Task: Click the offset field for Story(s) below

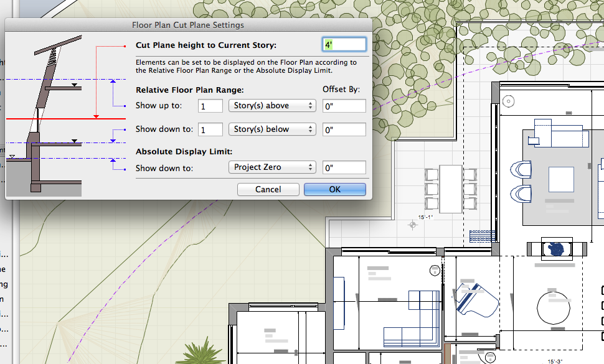Action: click(x=344, y=129)
